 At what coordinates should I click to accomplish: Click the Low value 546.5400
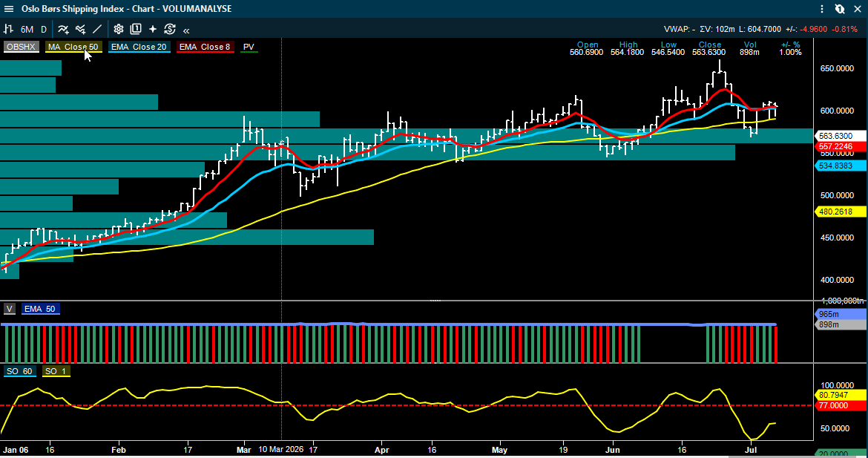click(x=668, y=52)
